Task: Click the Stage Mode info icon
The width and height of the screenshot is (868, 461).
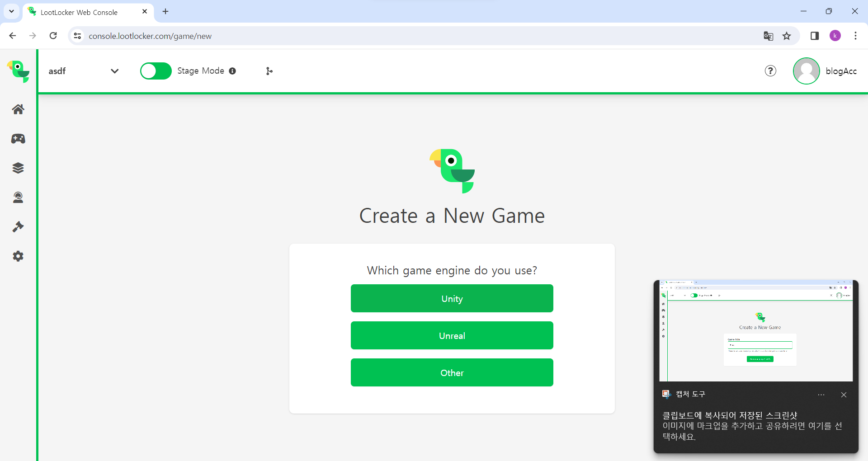Action: (232, 71)
